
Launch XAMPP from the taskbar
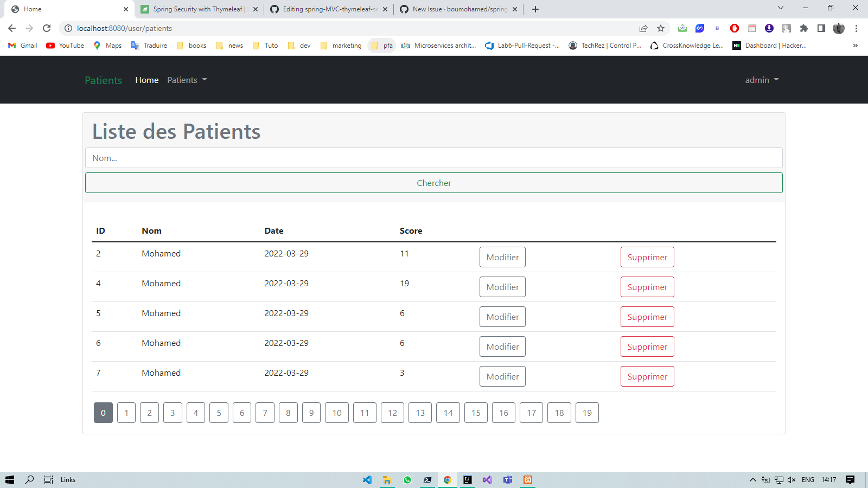(527, 480)
